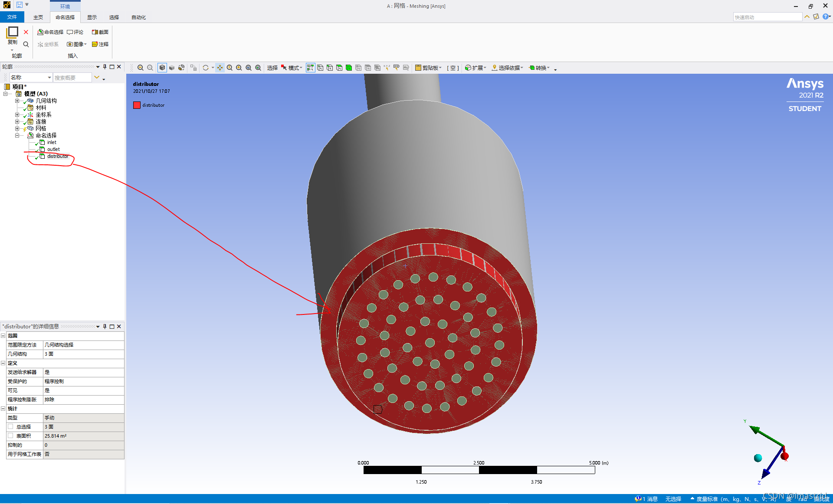Image resolution: width=833 pixels, height=504 pixels.
Task: Expand the 几何结构 tree node
Action: pyautogui.click(x=17, y=101)
